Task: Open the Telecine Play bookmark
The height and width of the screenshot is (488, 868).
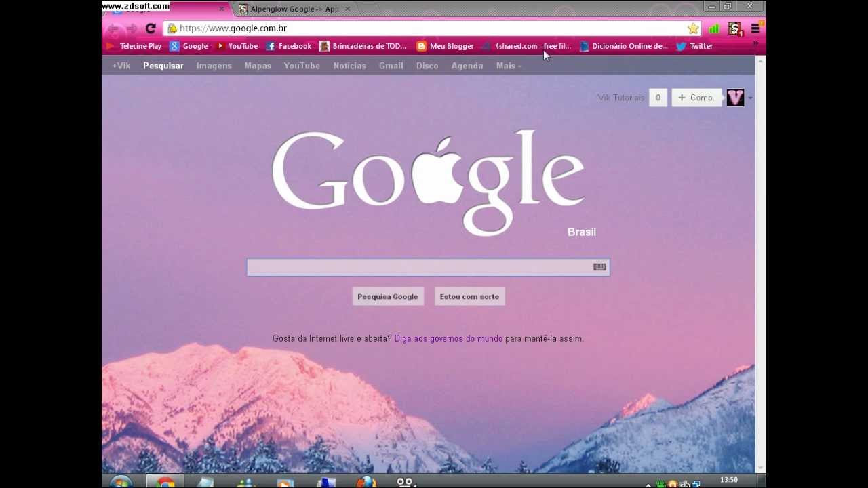Action: [134, 46]
